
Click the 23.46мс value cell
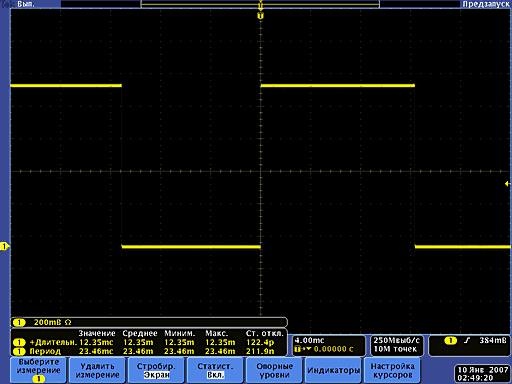96,351
